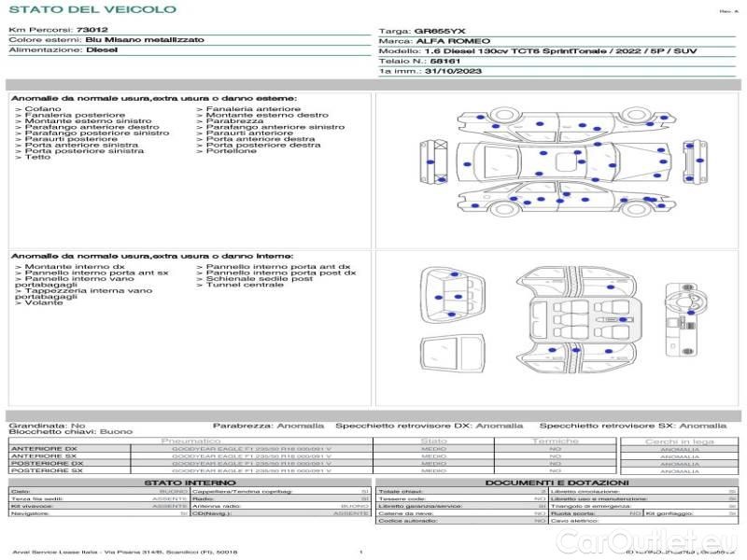The image size is (747, 560).
Task: Click the STATO DEL VEICOLO title
Action: (92, 9)
